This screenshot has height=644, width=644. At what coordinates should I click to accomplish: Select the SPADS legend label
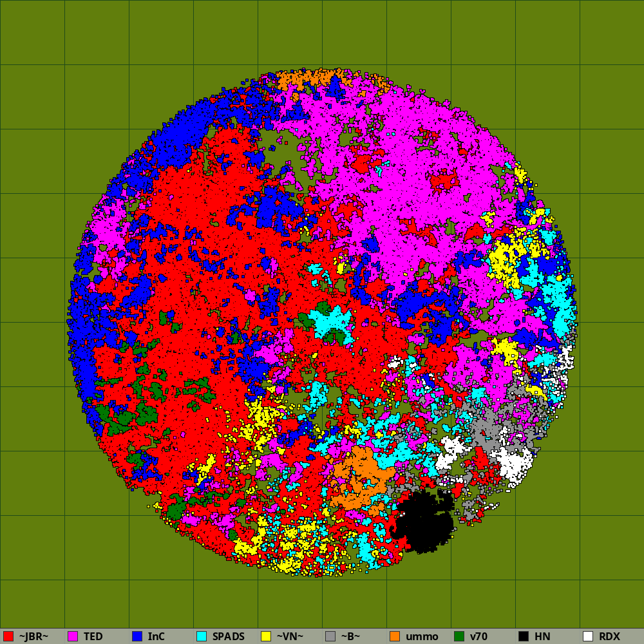[x=229, y=636]
